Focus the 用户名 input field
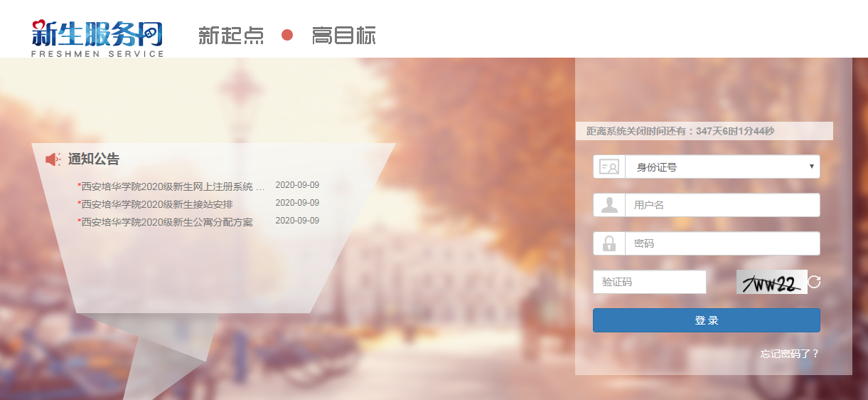This screenshot has width=868, height=400. [x=722, y=205]
